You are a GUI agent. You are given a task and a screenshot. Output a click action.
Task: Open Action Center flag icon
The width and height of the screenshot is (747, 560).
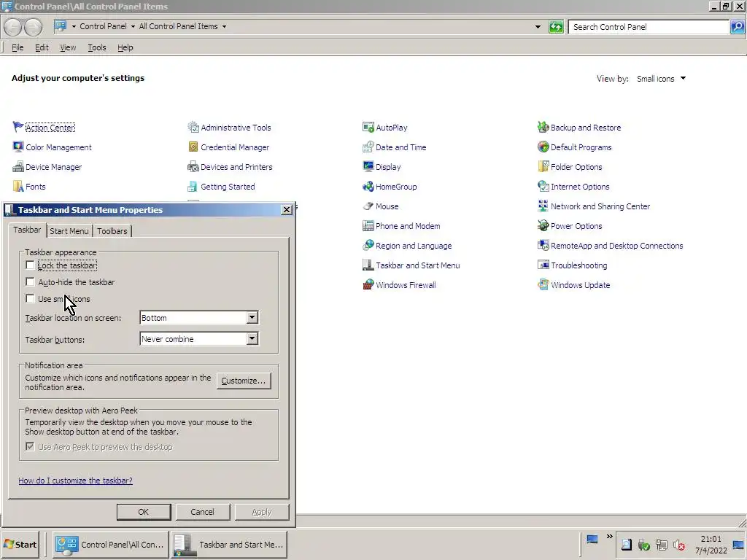point(18,127)
